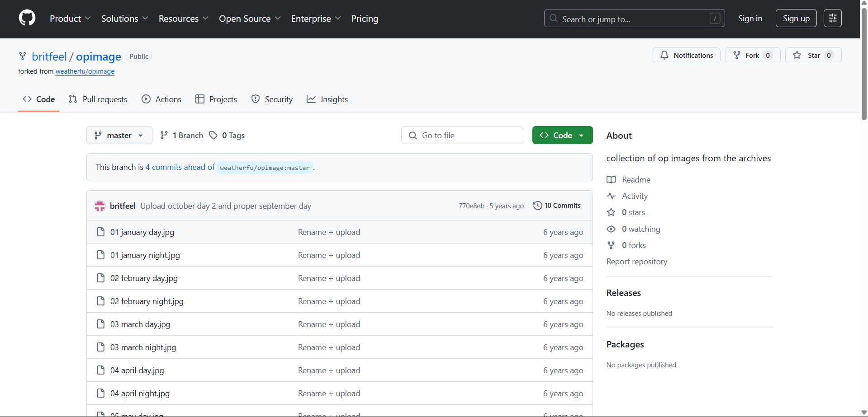The image size is (868, 417).
Task: Click the Fork button
Action: pos(753,55)
